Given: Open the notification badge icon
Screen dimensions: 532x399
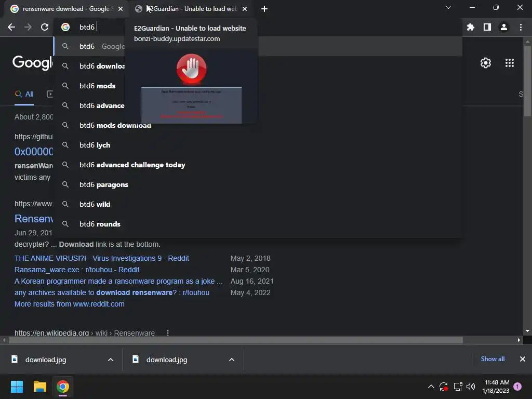Looking at the screenshot, I should [517, 387].
